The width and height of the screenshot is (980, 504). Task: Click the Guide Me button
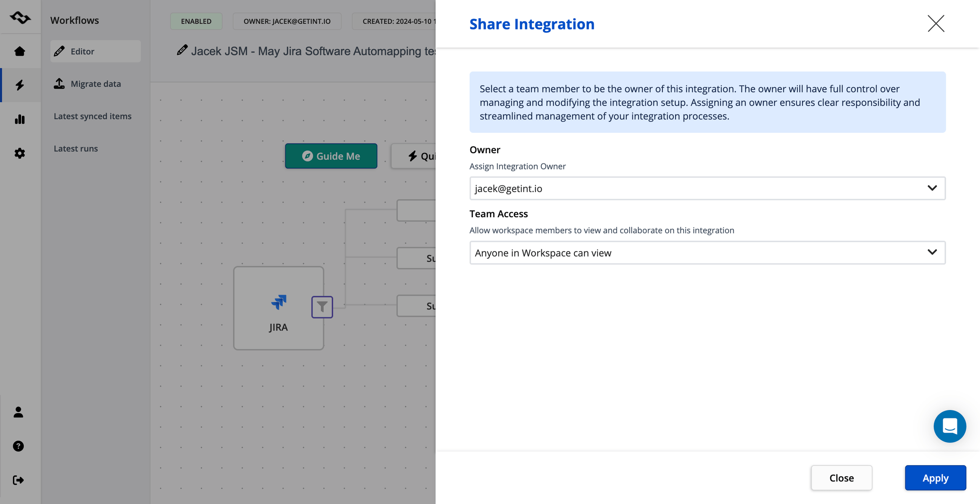click(x=331, y=156)
